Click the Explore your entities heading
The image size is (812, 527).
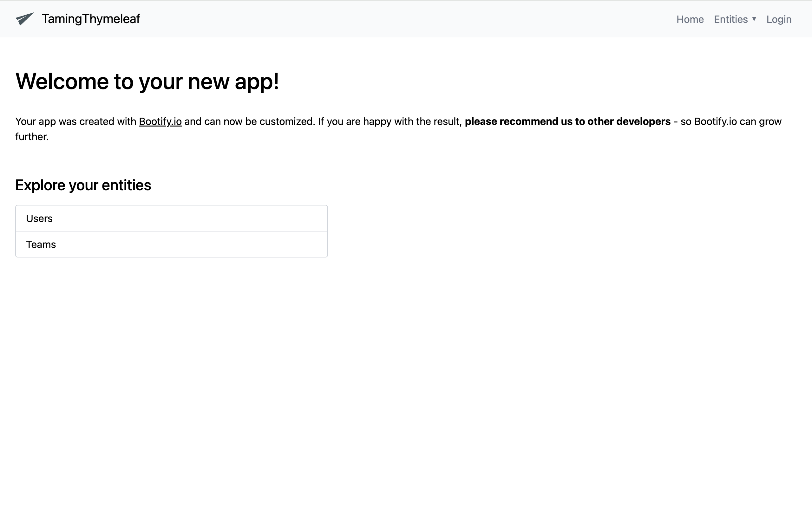click(x=83, y=185)
